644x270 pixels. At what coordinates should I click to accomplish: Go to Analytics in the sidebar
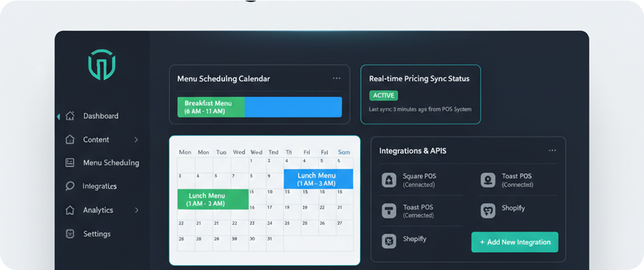click(98, 210)
